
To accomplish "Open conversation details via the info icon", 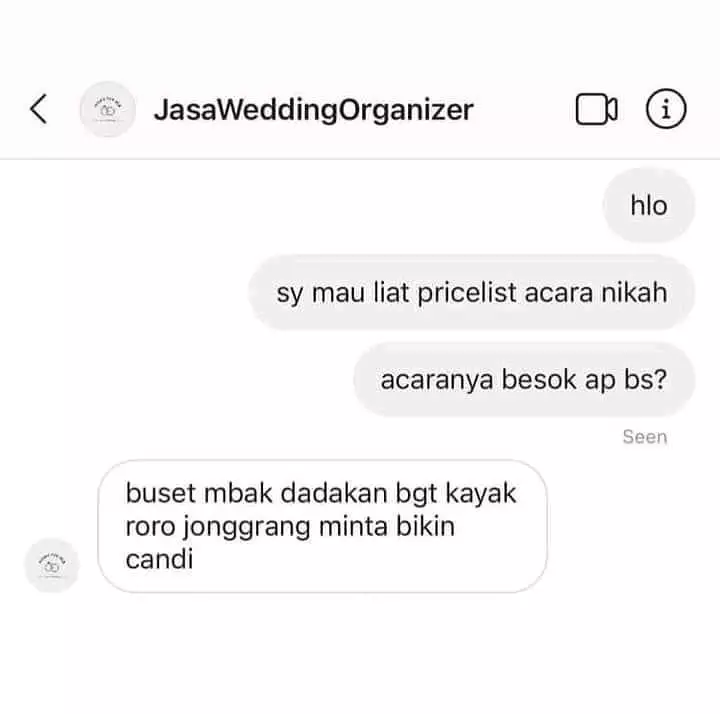I will [666, 109].
